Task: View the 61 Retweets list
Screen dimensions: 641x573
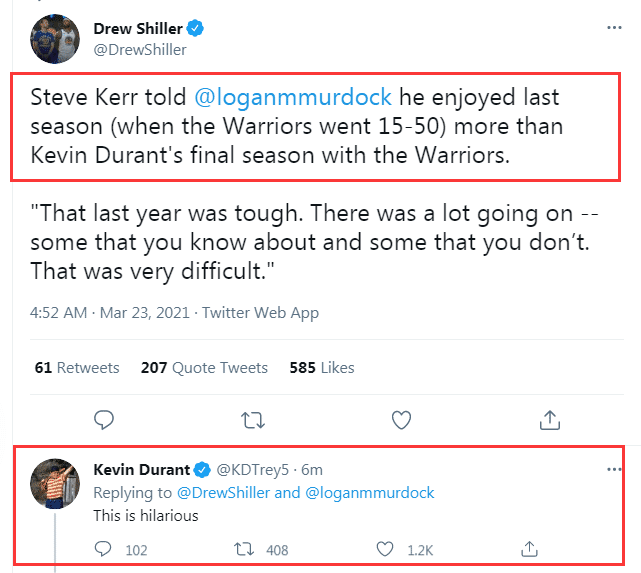Action: pyautogui.click(x=77, y=367)
